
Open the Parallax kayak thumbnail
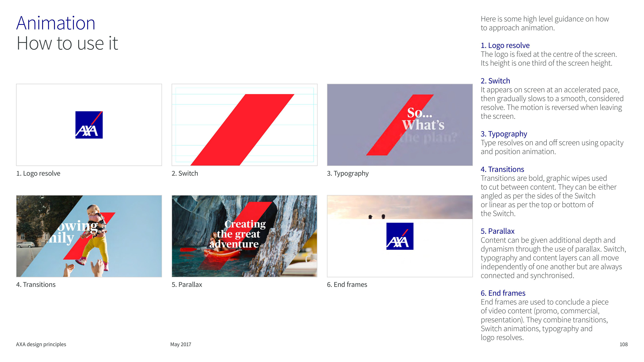244,236
